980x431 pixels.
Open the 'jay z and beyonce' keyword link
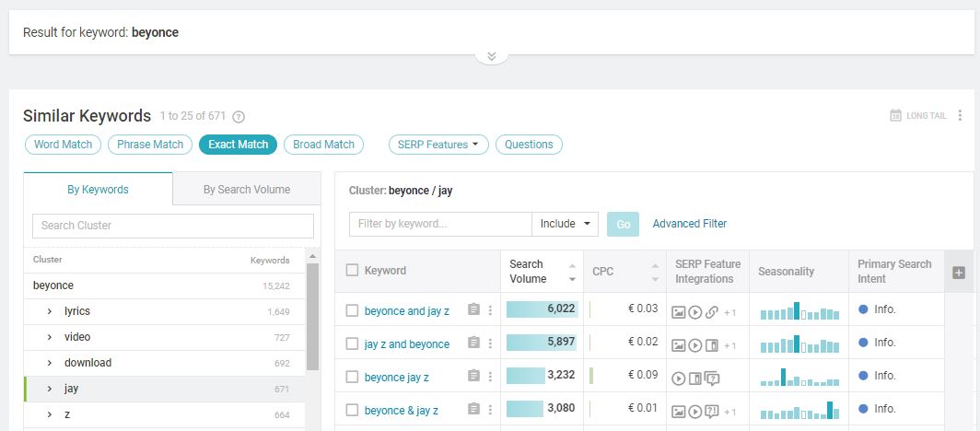click(x=407, y=344)
